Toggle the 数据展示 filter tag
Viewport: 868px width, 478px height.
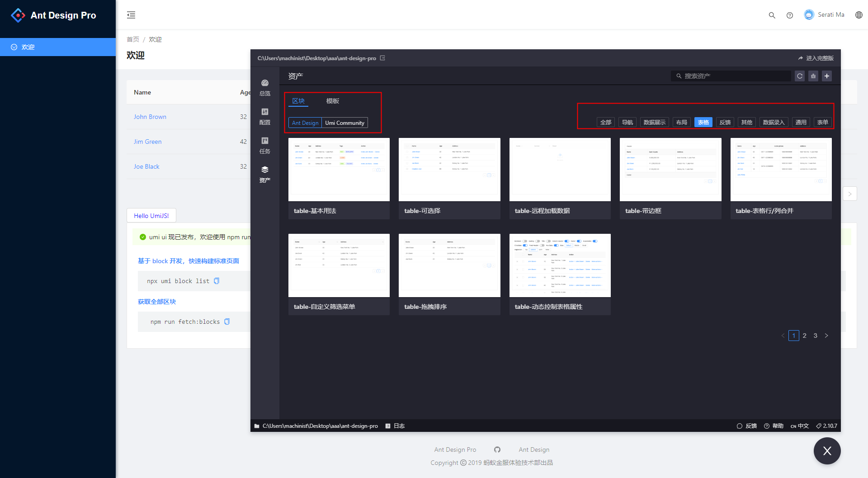coord(655,122)
